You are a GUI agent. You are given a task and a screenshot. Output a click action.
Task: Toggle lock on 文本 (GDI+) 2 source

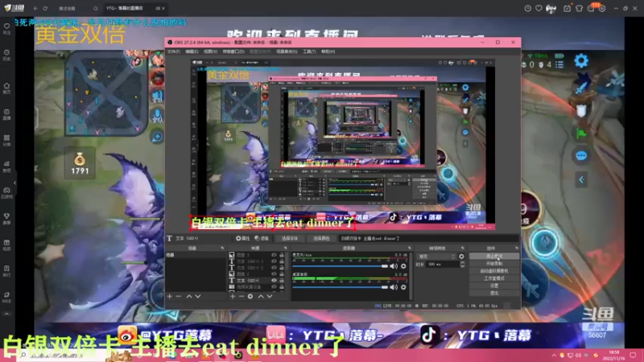point(282,268)
